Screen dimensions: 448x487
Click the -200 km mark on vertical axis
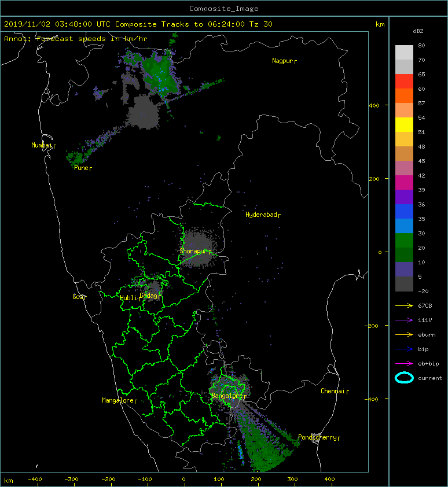point(372,326)
